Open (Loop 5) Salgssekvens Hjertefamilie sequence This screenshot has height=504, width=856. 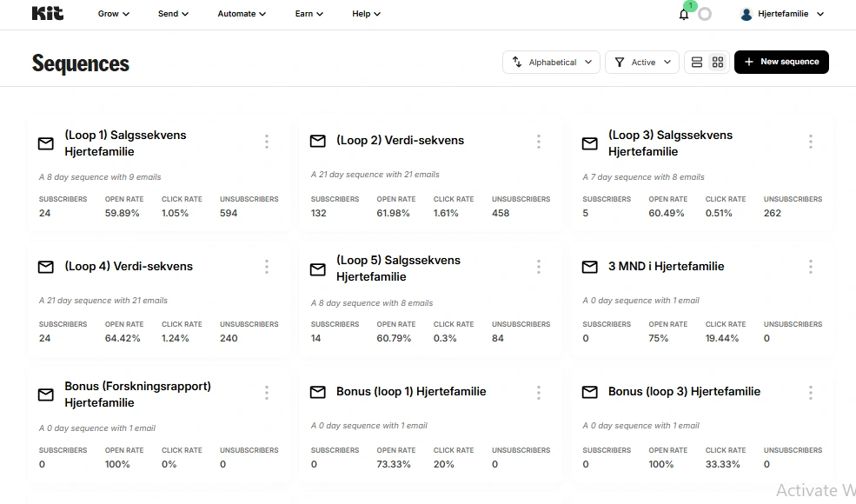(398, 269)
